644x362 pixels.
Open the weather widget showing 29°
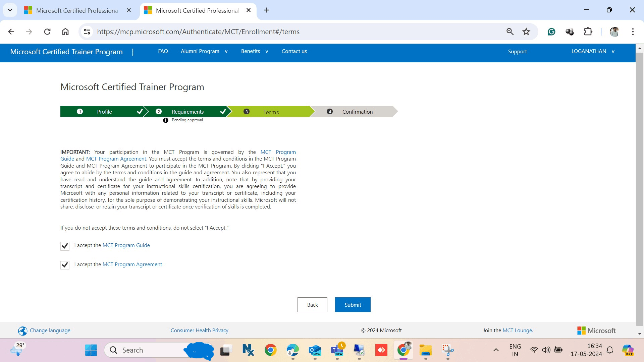click(17, 350)
